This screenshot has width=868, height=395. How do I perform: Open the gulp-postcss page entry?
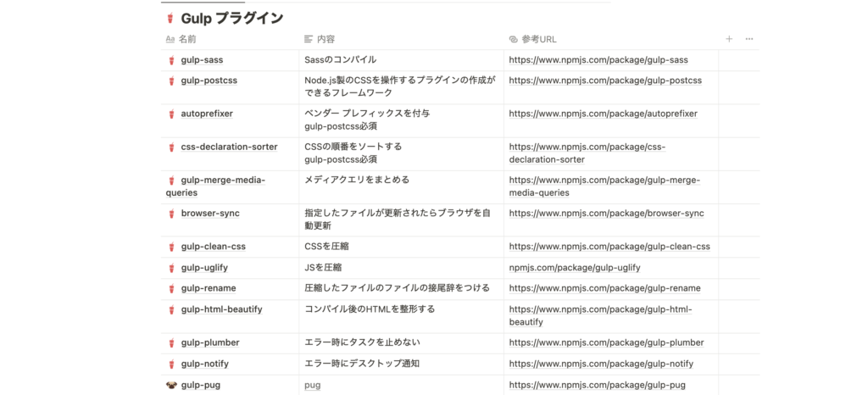(x=209, y=81)
